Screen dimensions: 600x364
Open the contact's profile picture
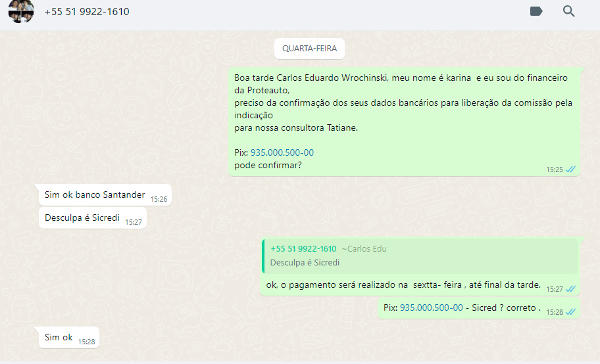(x=20, y=11)
